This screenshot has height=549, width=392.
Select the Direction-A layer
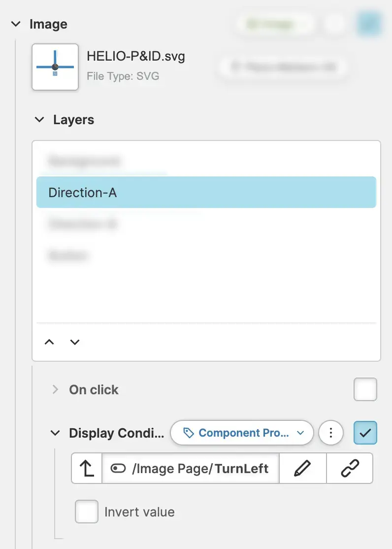[x=206, y=192]
